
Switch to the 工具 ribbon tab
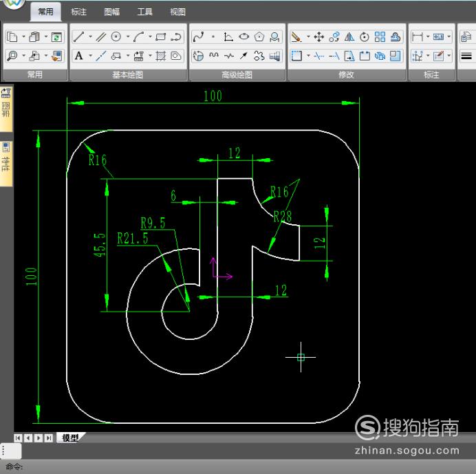145,12
